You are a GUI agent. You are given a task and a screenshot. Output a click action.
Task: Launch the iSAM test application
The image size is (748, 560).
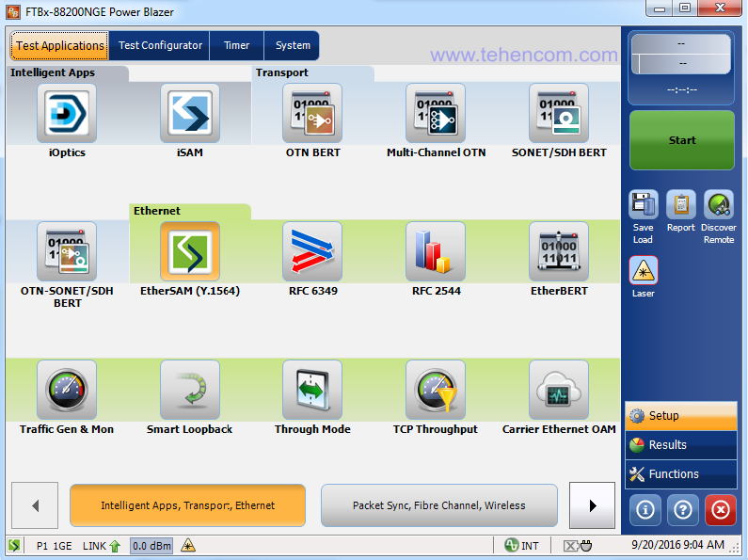pos(189,114)
